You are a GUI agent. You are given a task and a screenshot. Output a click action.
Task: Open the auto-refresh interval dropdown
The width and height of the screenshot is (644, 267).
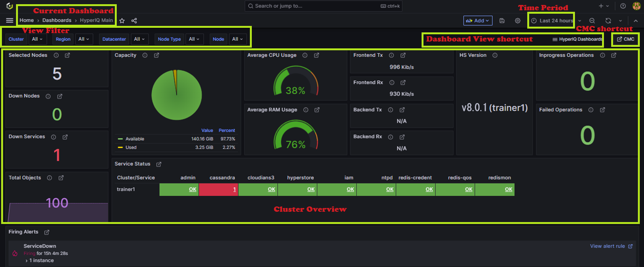click(x=620, y=21)
